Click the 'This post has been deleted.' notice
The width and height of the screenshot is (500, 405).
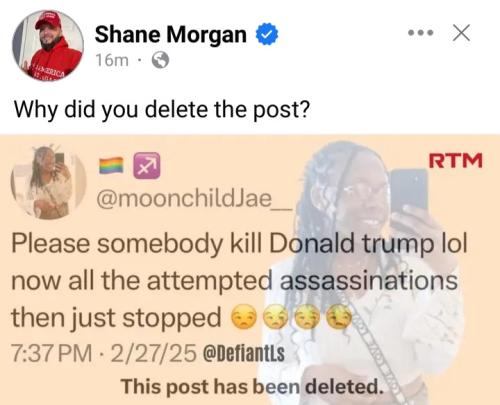(252, 387)
